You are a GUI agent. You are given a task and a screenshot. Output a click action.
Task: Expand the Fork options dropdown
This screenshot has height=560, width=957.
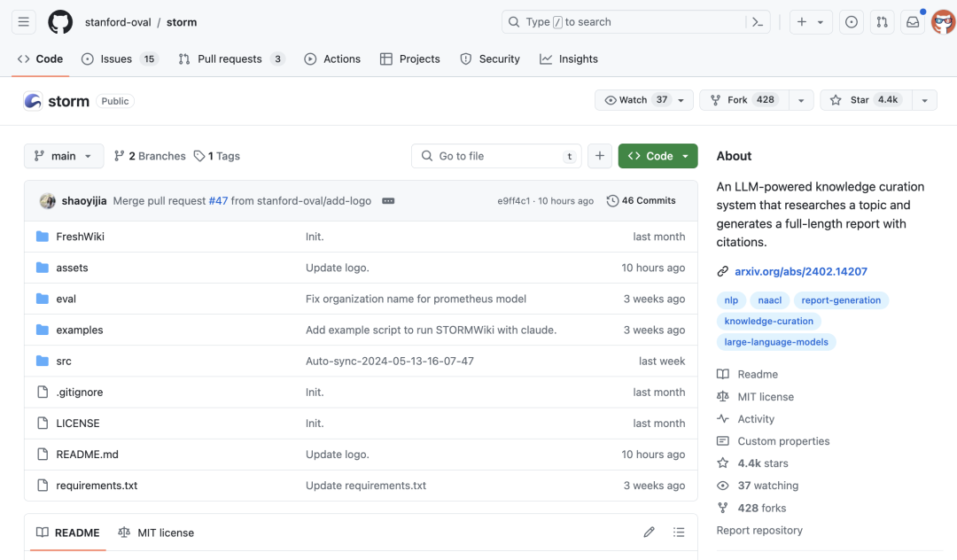pyautogui.click(x=801, y=100)
